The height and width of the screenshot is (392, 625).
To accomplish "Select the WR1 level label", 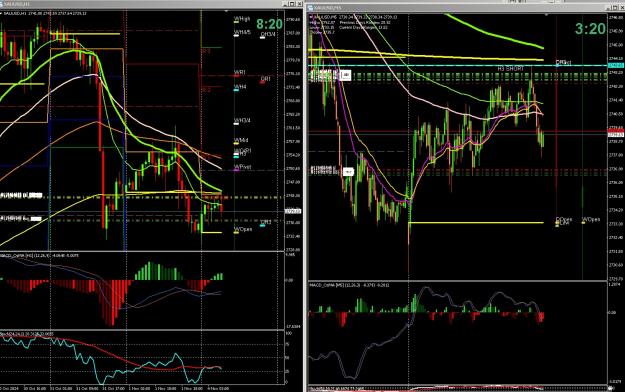I will tap(240, 73).
